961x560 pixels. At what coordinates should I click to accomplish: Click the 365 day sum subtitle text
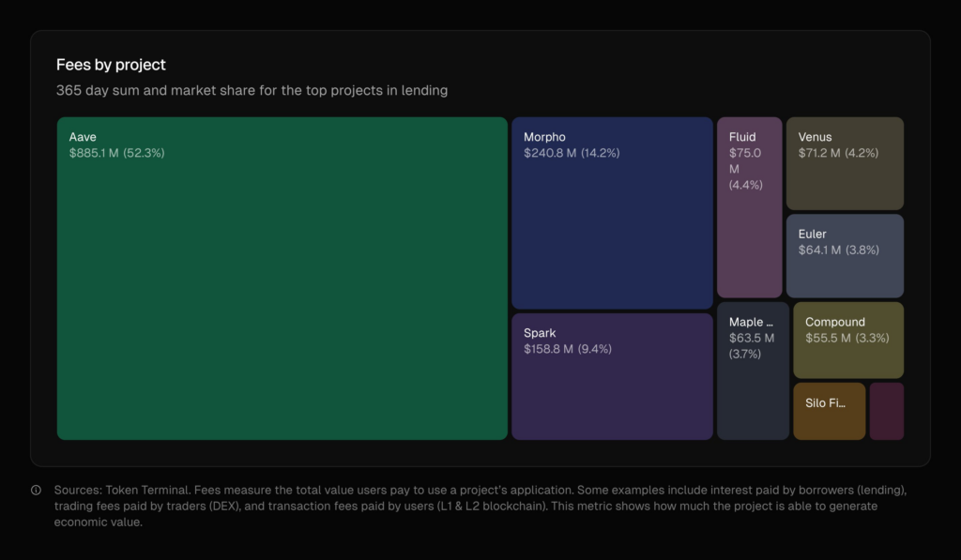click(252, 90)
